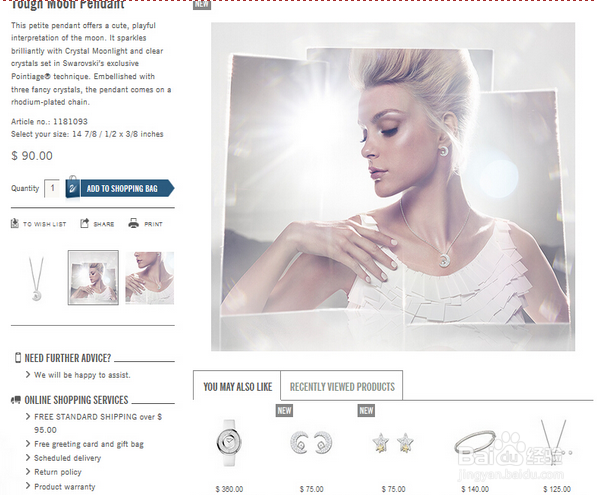The height and width of the screenshot is (495, 597).
Task: Click the Select your size text
Action: click(87, 134)
